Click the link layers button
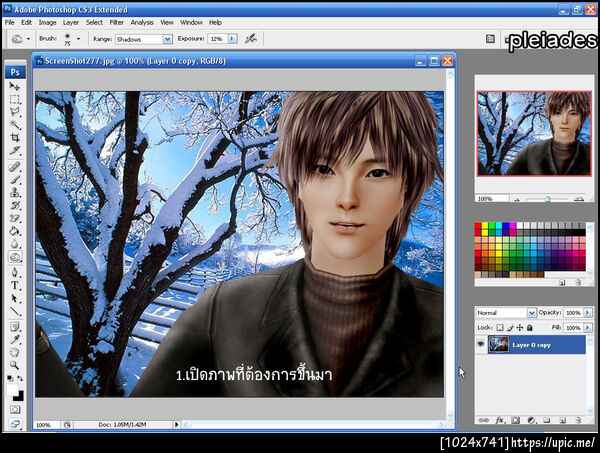Viewport: 600px width, 453px height. pos(484,420)
